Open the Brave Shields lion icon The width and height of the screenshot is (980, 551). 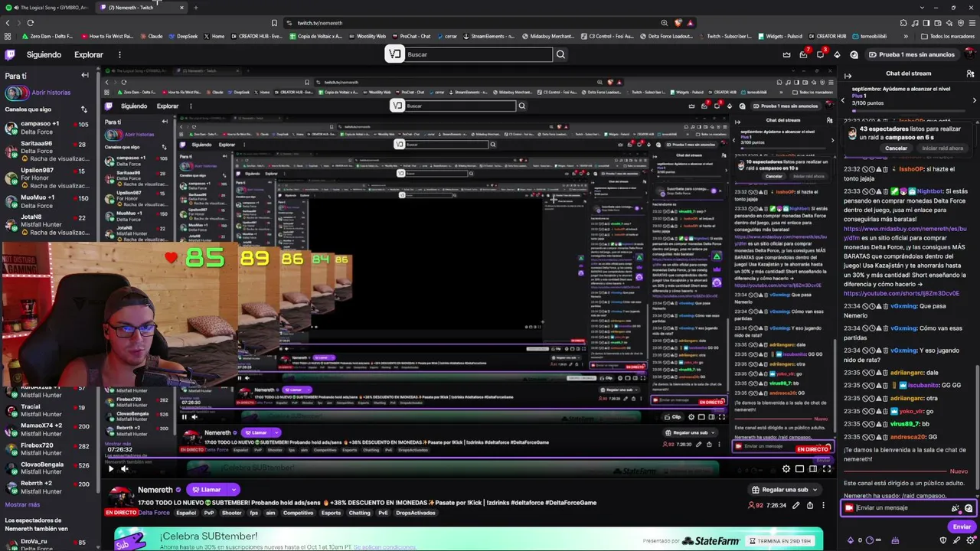pos(678,23)
